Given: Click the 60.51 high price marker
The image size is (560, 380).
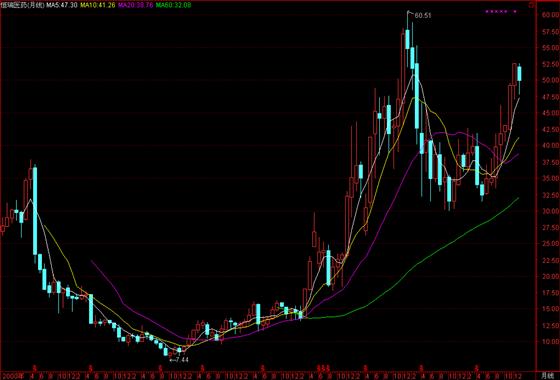Looking at the screenshot, I should pyautogui.click(x=423, y=16).
